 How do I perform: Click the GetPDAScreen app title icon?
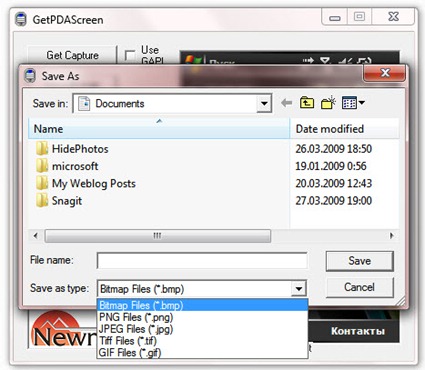[x=21, y=19]
